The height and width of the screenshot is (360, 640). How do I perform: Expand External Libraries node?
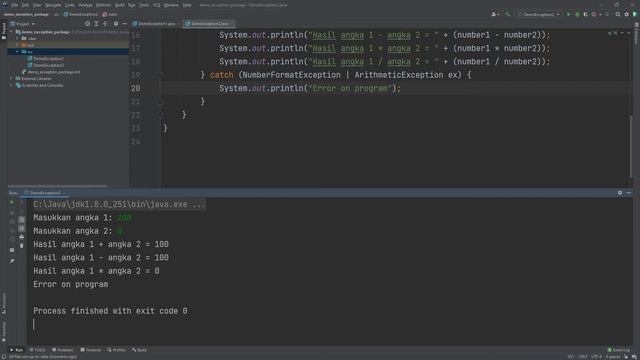[x=11, y=78]
